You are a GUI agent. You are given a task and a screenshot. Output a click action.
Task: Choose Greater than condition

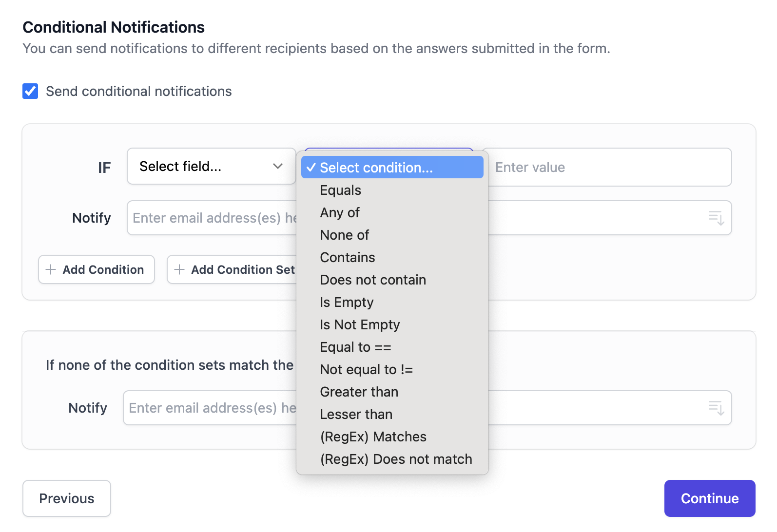[359, 392]
